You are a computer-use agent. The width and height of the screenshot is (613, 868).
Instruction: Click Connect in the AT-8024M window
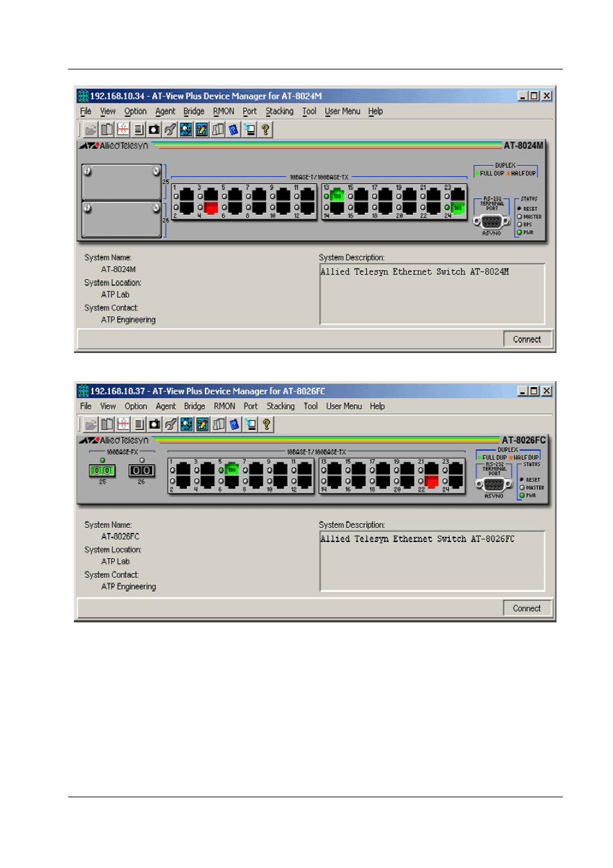527,339
